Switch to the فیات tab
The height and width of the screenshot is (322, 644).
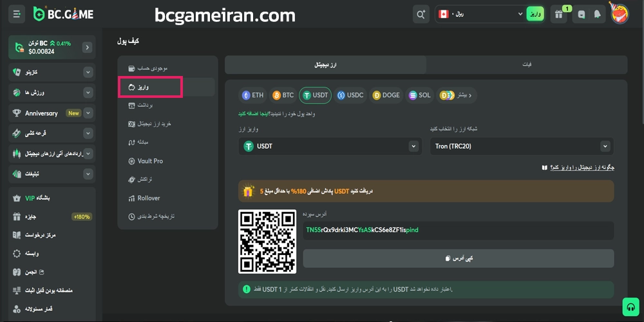click(x=527, y=65)
